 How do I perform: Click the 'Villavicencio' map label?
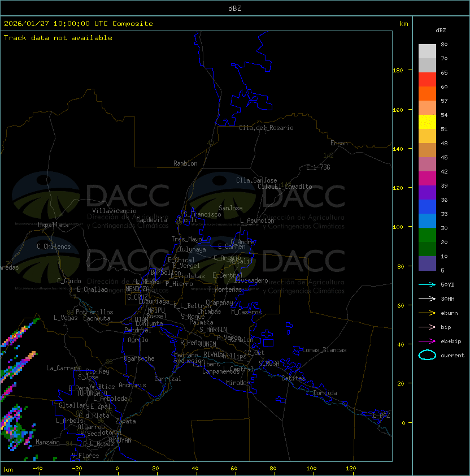pos(114,211)
